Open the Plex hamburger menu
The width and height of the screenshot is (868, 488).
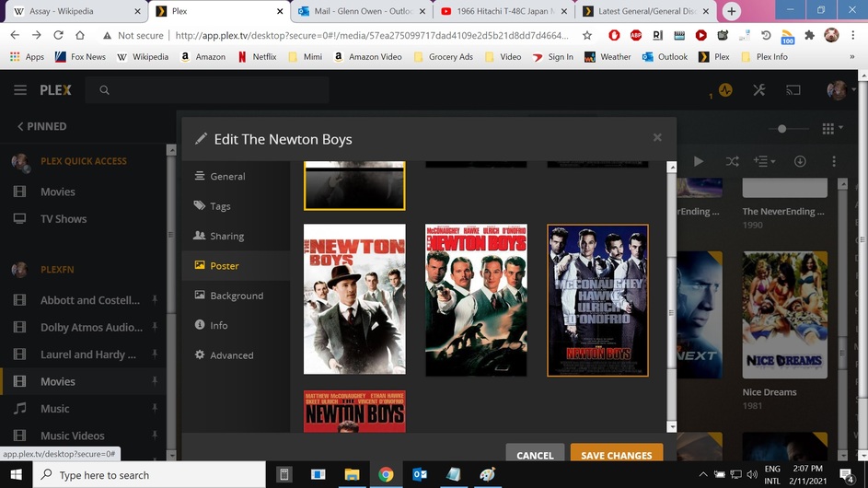coord(20,89)
